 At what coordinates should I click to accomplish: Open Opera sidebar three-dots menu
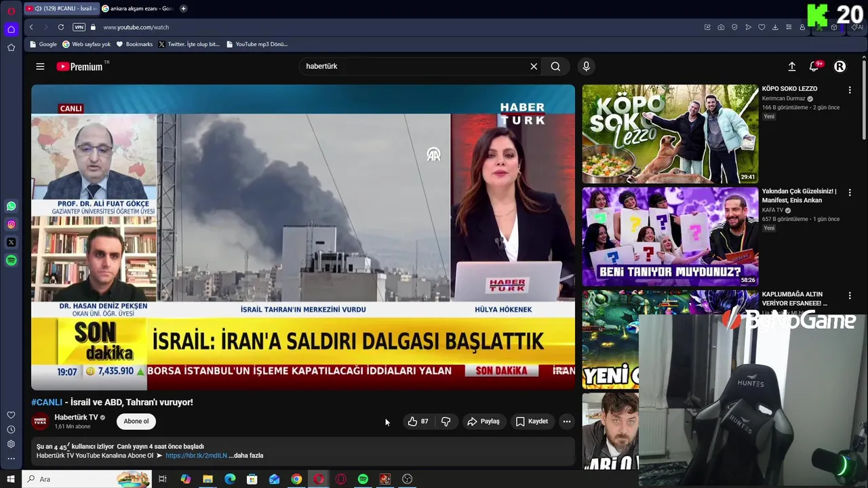pos(11,459)
